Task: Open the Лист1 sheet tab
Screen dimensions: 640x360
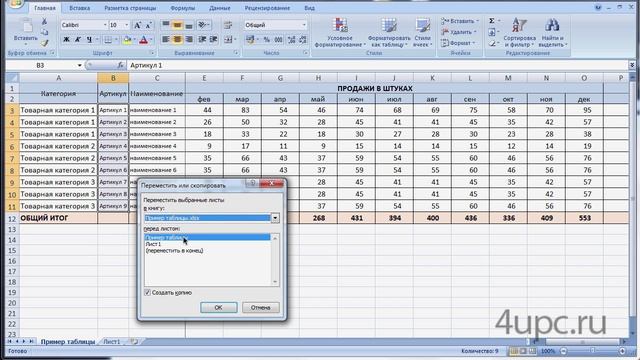Action: 112,342
